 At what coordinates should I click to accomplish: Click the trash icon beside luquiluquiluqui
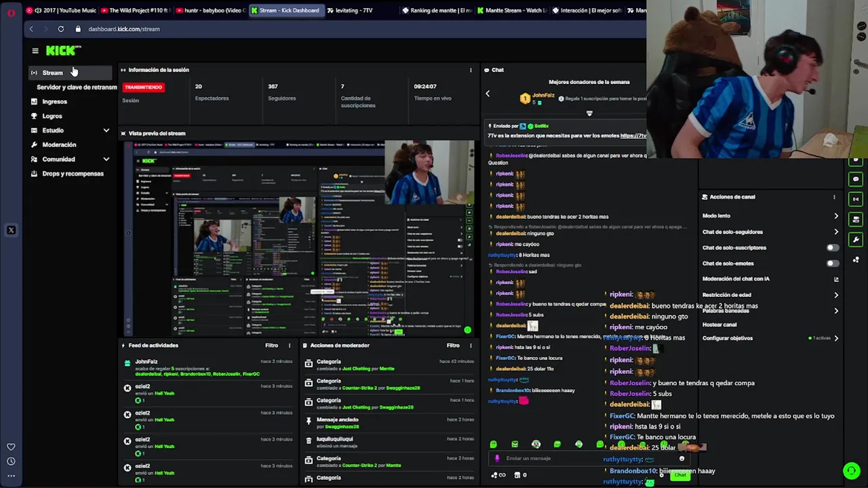point(309,442)
